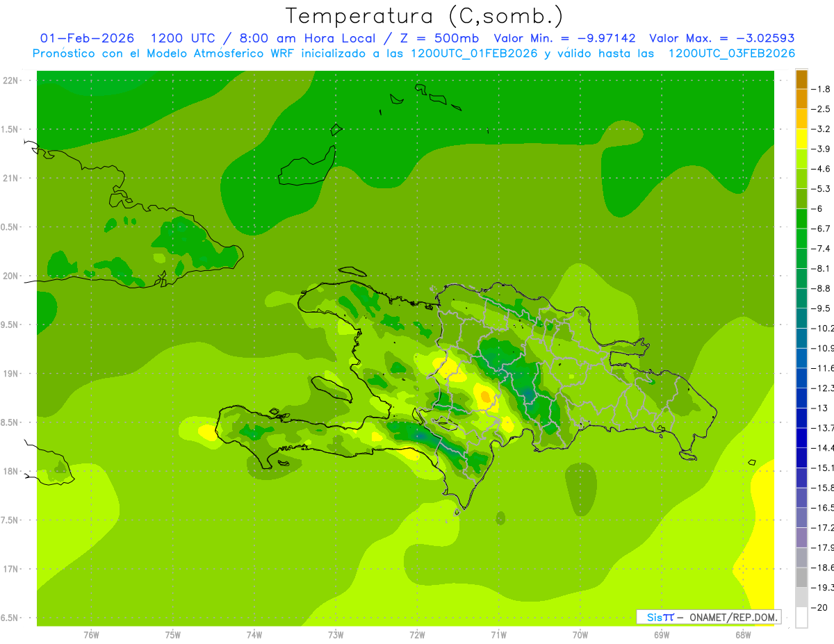Click the "-2.5" colorbar label
This screenshot has width=834, height=644.
click(x=821, y=109)
